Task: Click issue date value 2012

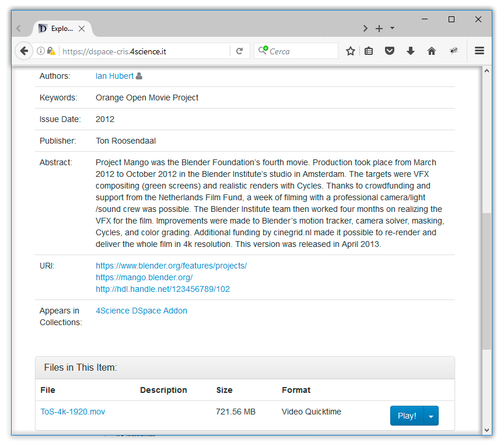Action: pyautogui.click(x=105, y=119)
